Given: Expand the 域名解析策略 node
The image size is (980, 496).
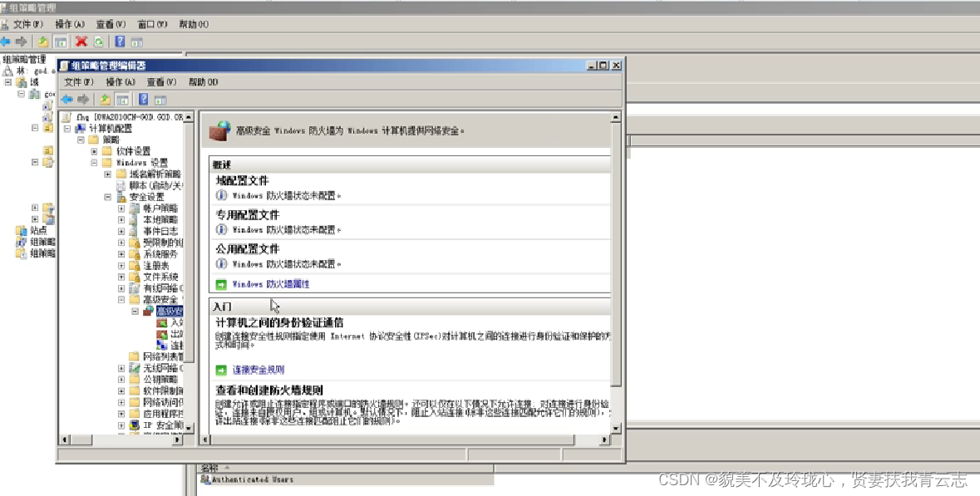Looking at the screenshot, I should [107, 174].
